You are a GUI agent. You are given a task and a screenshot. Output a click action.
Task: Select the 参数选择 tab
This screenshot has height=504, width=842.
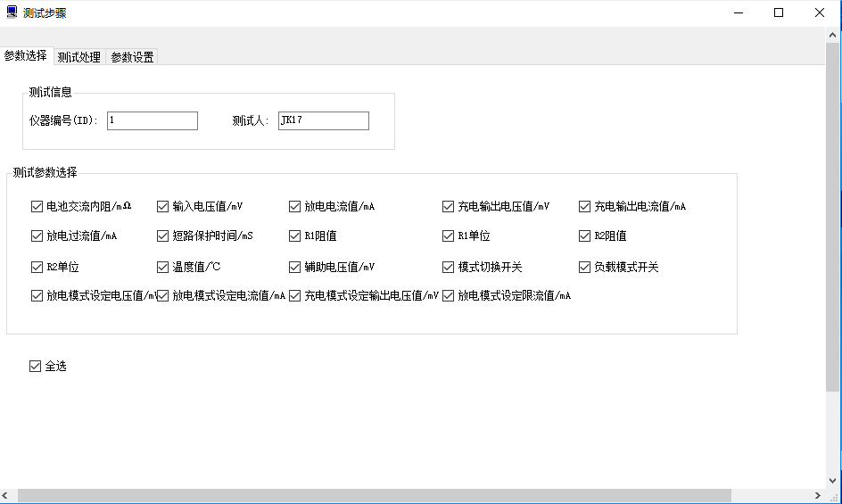pos(26,56)
